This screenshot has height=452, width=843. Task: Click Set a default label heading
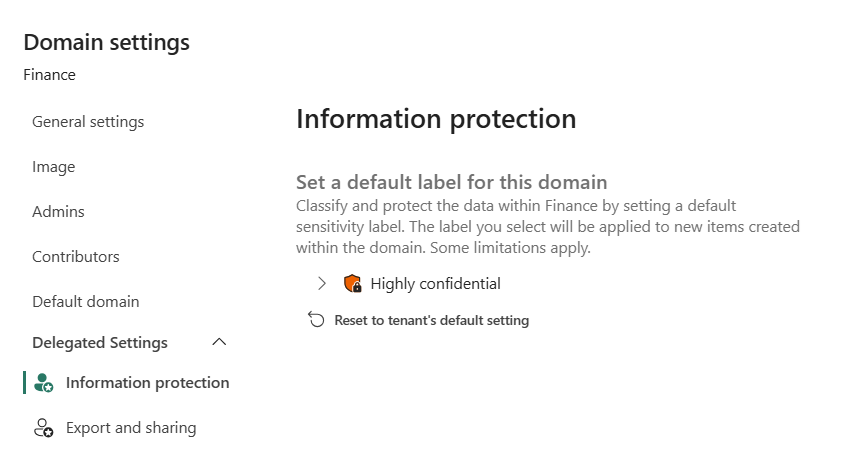(x=452, y=182)
